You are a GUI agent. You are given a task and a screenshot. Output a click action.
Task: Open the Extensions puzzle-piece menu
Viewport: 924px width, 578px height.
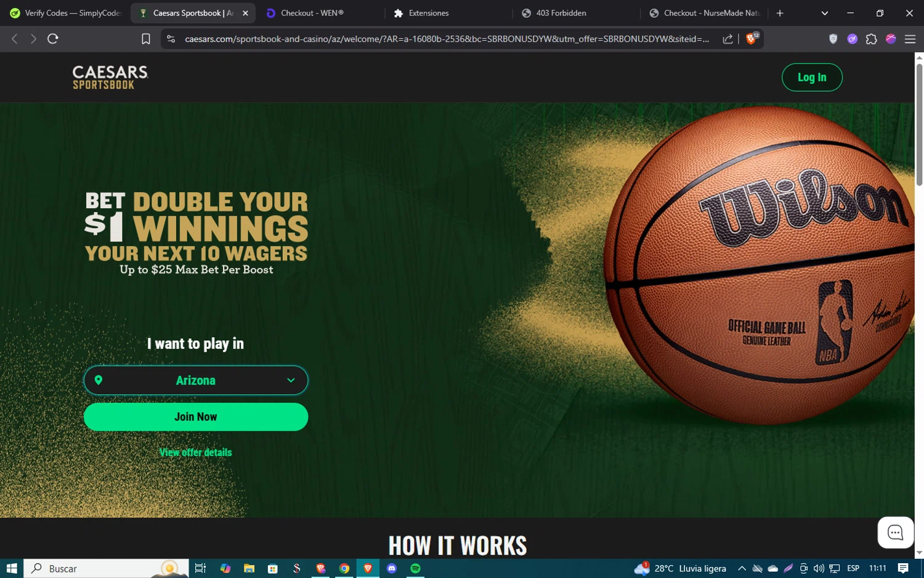click(x=872, y=39)
